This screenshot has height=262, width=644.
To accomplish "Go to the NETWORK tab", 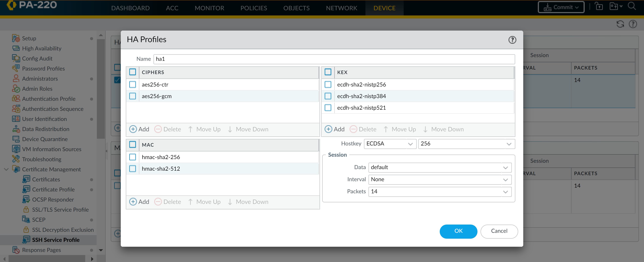I will 341,8.
